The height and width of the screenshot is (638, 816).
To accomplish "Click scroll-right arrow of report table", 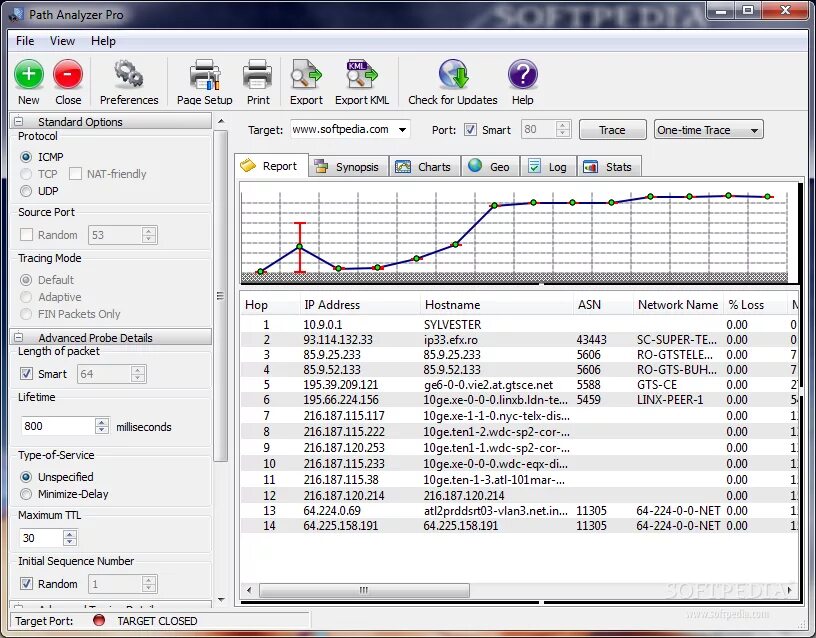I will click(790, 590).
